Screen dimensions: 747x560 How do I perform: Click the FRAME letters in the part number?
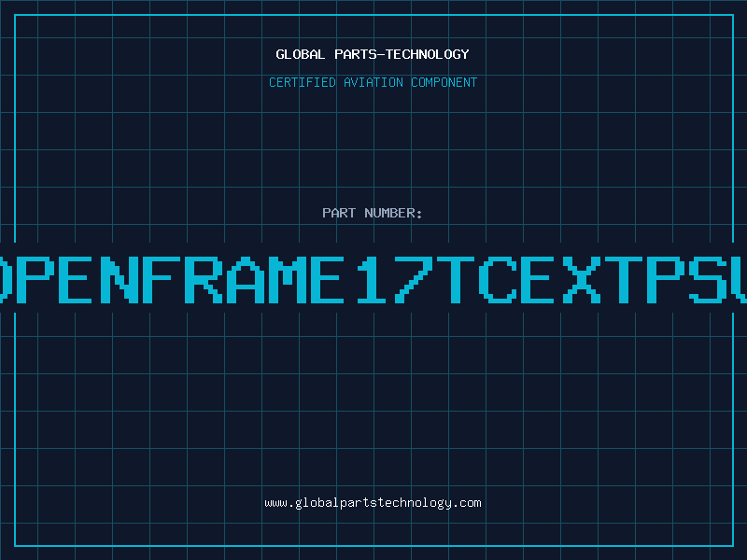tap(243, 279)
